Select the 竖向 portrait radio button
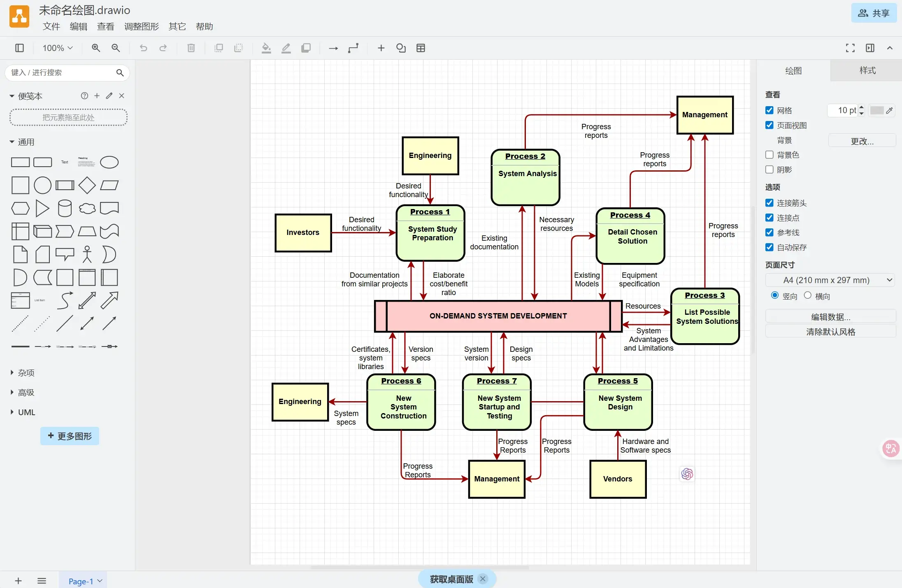This screenshot has height=588, width=902. click(x=775, y=295)
